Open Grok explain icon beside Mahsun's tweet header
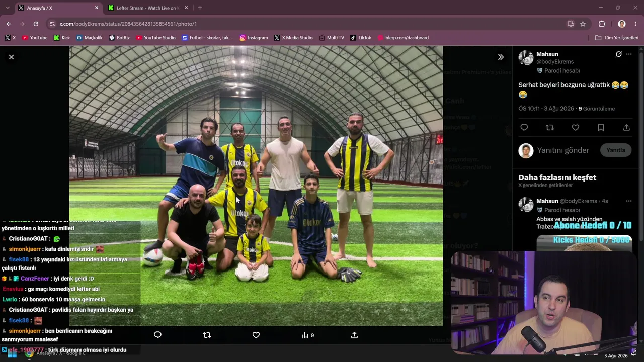Viewport: 644px width, 362px height. (x=618, y=54)
